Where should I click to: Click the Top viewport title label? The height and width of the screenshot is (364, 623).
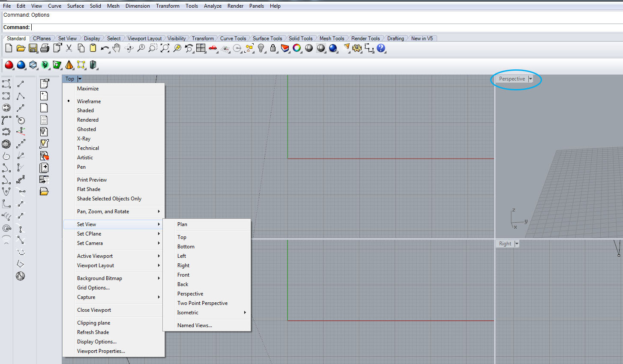click(70, 79)
